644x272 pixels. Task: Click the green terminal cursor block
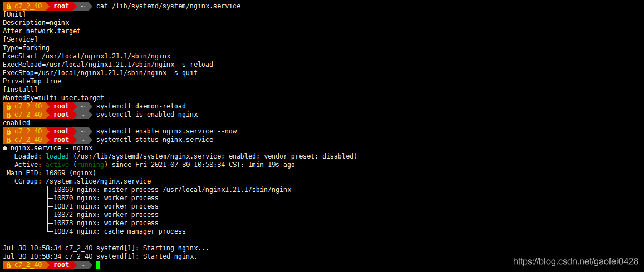tap(98, 265)
